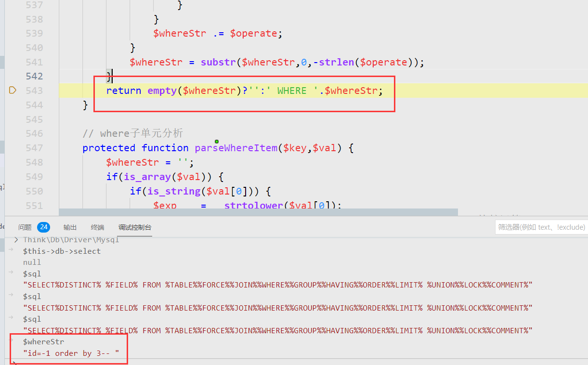Select the 调试控制台 debug console tab
This screenshot has height=365, width=588.
[x=135, y=227]
